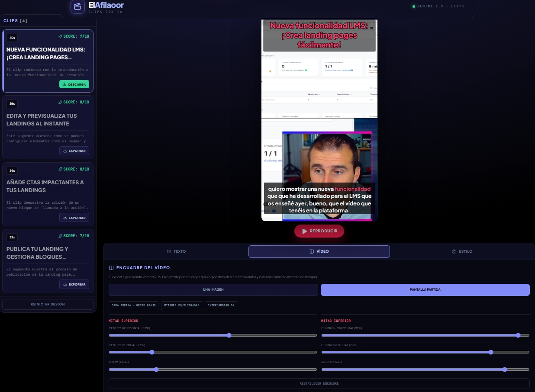Click the sparkle score icon on the 35s clip
The width and height of the screenshot is (535, 392).
click(x=61, y=36)
